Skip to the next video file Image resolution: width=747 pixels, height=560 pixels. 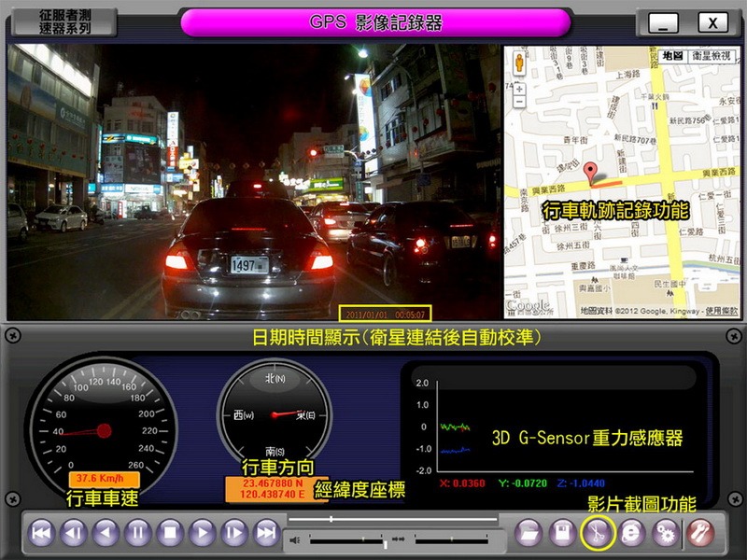click(267, 533)
